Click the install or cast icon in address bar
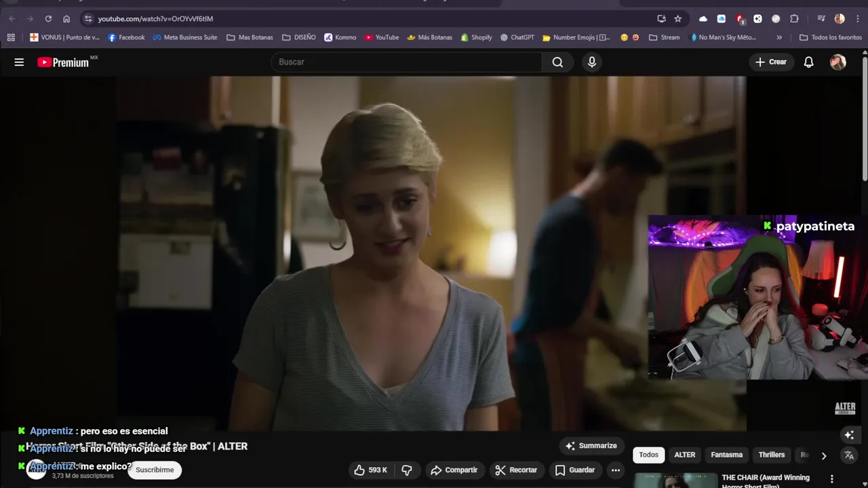 tap(661, 18)
